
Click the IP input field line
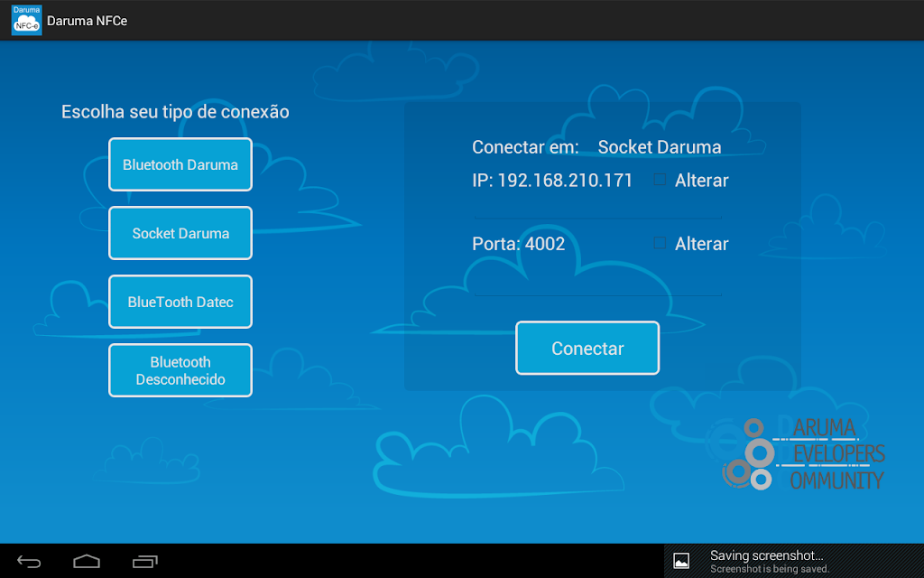tap(598, 208)
